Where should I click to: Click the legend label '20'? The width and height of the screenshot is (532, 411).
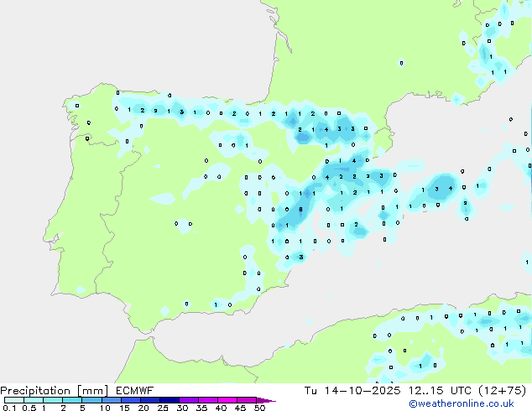tap(143, 408)
